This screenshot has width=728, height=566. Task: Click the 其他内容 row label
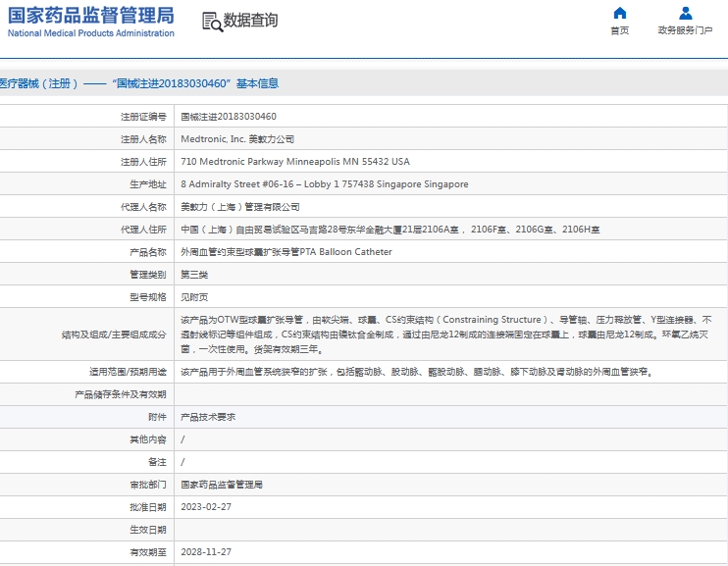pyautogui.click(x=148, y=439)
